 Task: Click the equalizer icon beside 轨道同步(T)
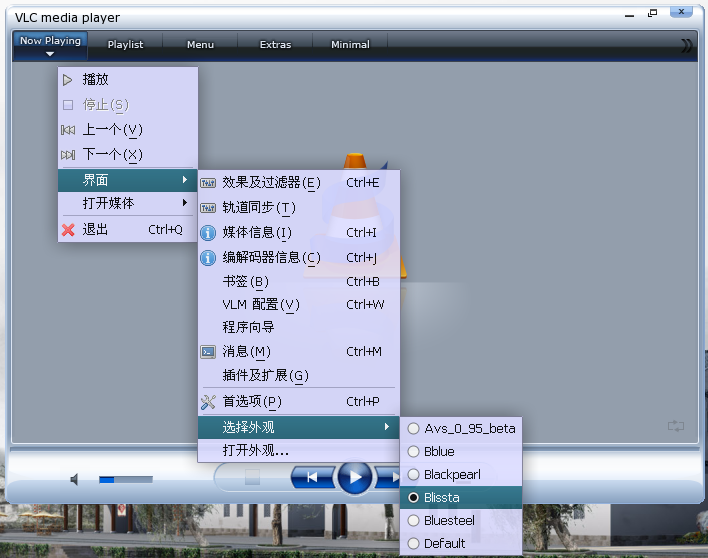pyautogui.click(x=208, y=208)
